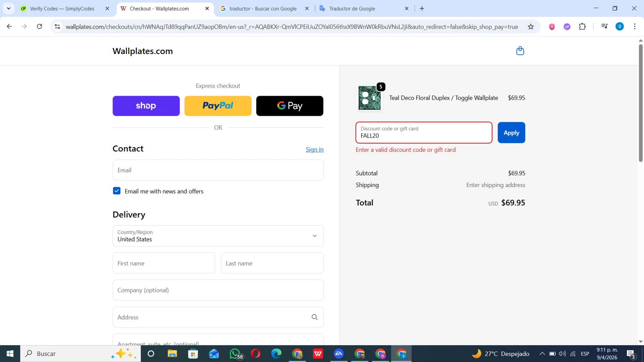
Task: Open Microsoft Edge from taskbar
Action: click(x=276, y=353)
